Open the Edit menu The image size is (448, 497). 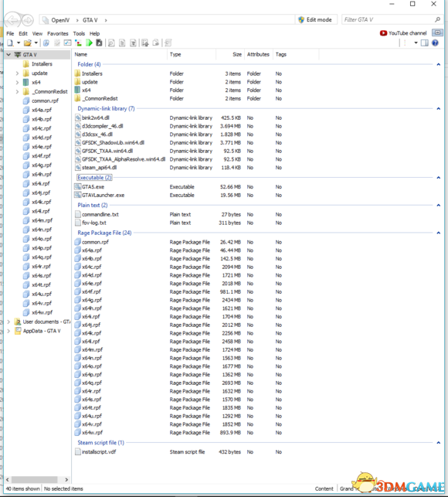[x=23, y=33]
